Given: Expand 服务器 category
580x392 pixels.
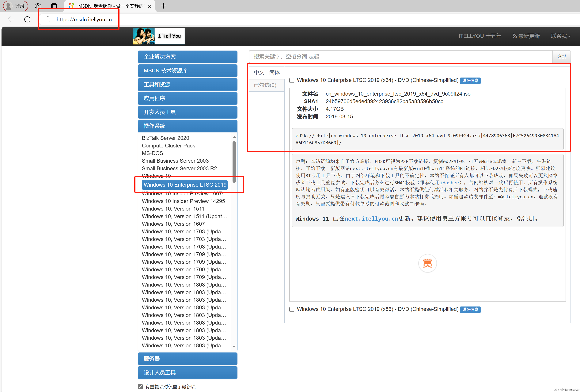Looking at the screenshot, I should [188, 359].
